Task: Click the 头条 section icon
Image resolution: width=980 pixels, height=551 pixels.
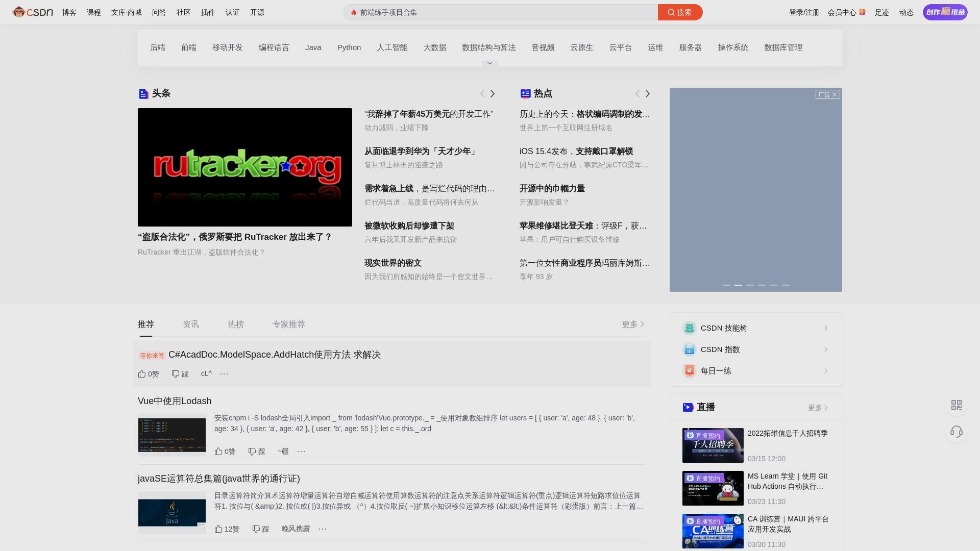Action: pos(143,93)
